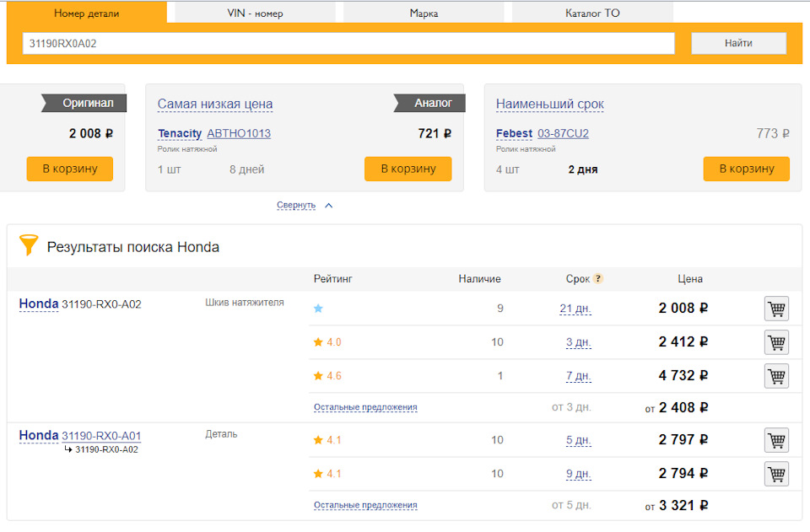Add the original 2 008 ₽ part to cart
The image size is (810, 532).
click(70, 169)
